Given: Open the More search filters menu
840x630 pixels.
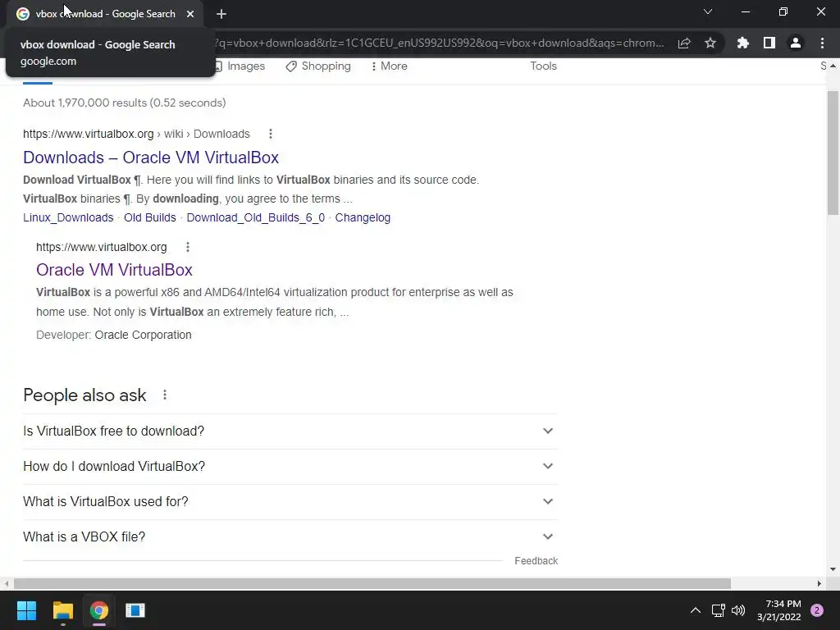Looking at the screenshot, I should click(x=390, y=66).
